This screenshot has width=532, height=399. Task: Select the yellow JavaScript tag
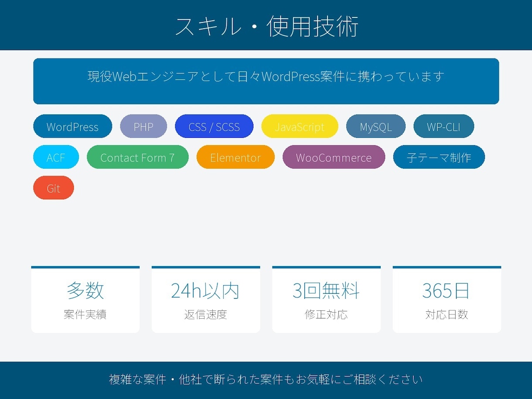[x=300, y=126]
